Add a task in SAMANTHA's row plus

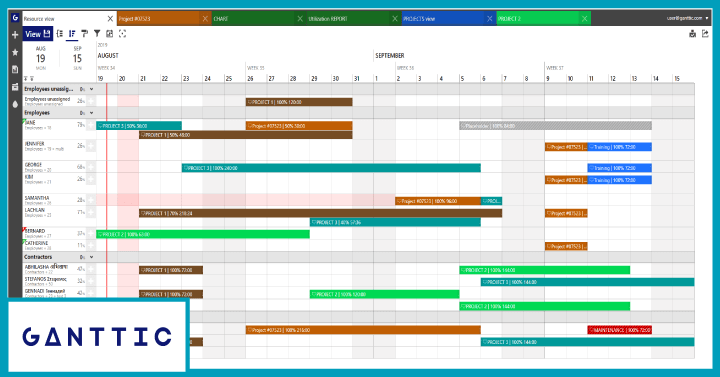91,200
